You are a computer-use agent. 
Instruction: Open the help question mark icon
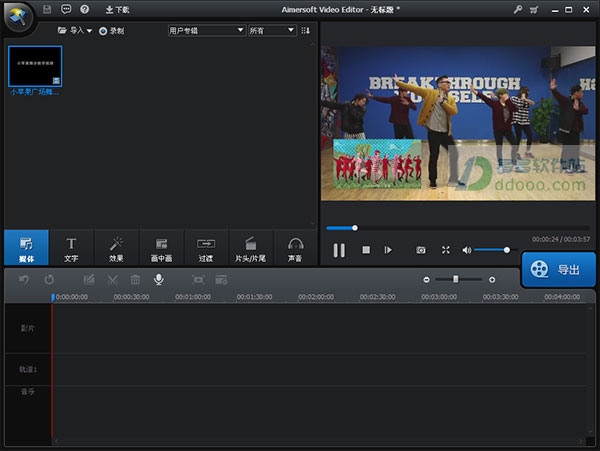pos(85,9)
